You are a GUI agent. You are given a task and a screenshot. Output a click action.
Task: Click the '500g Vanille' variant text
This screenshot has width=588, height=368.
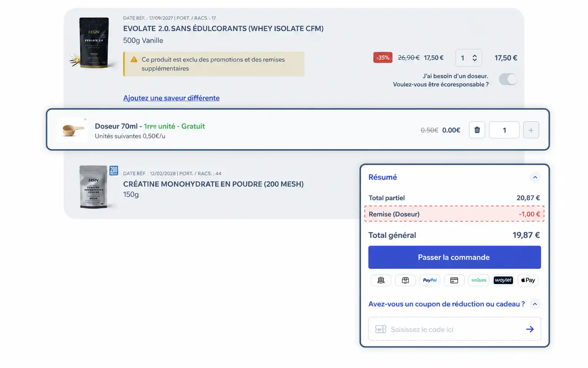click(x=143, y=40)
